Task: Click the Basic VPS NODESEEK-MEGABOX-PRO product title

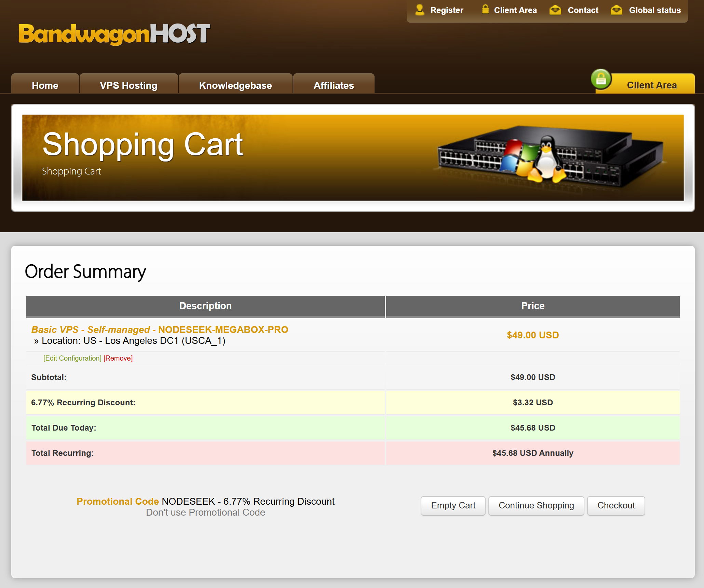Action: click(160, 330)
